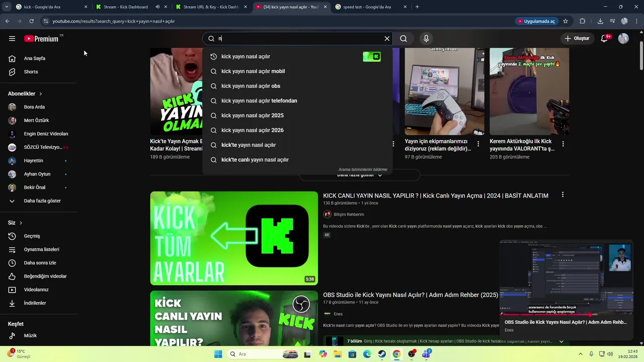Click the magnifier search button
644x362 pixels.
(404, 39)
